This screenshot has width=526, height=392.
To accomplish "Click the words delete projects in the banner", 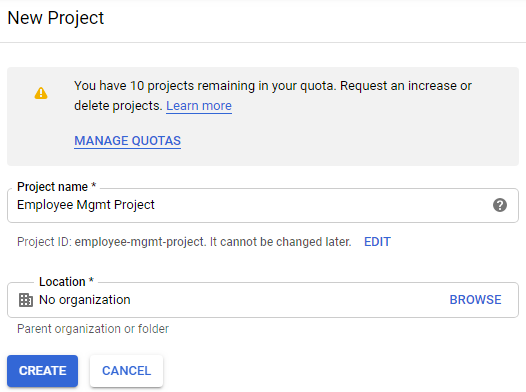I will 118,106.
